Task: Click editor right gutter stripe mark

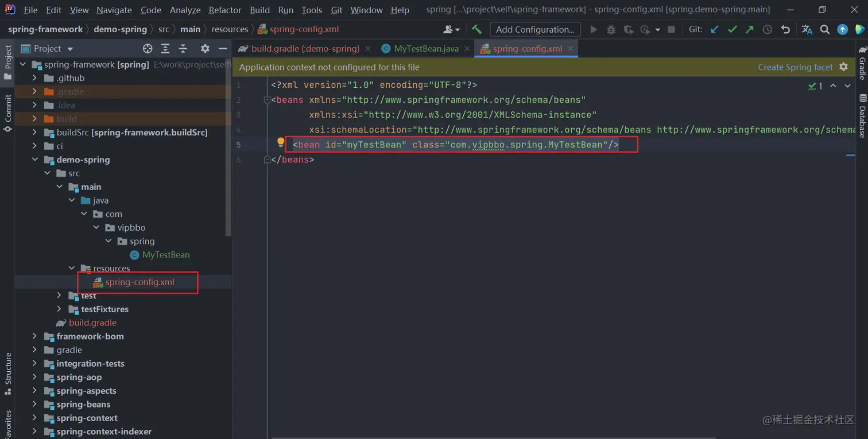Action: [851, 154]
